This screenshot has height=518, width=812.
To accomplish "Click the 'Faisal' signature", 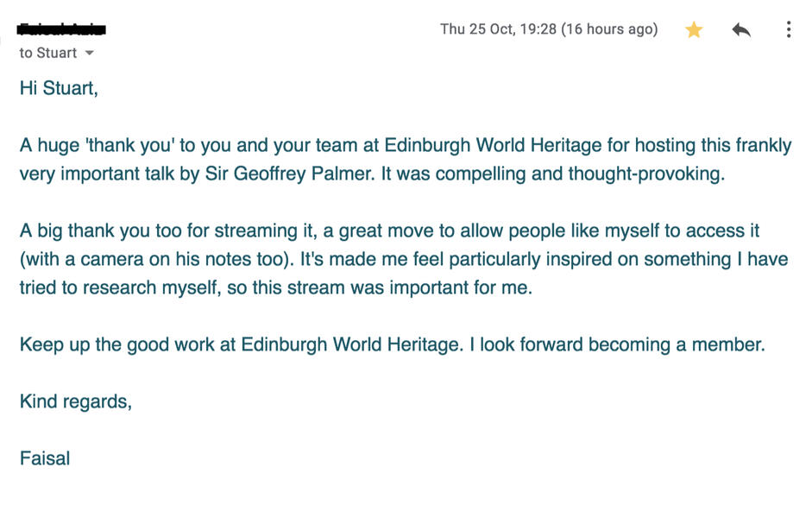I will coord(45,458).
